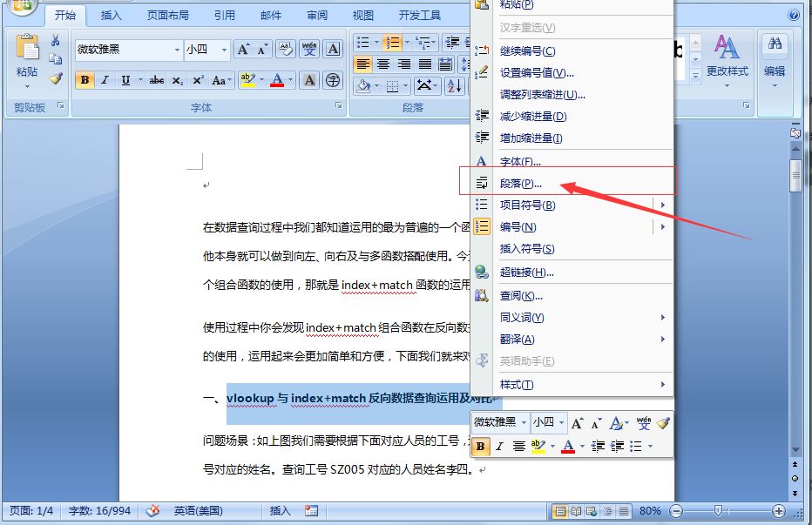Click the vertical scrollbar thumb
This screenshot has height=525, width=812.
click(x=795, y=176)
